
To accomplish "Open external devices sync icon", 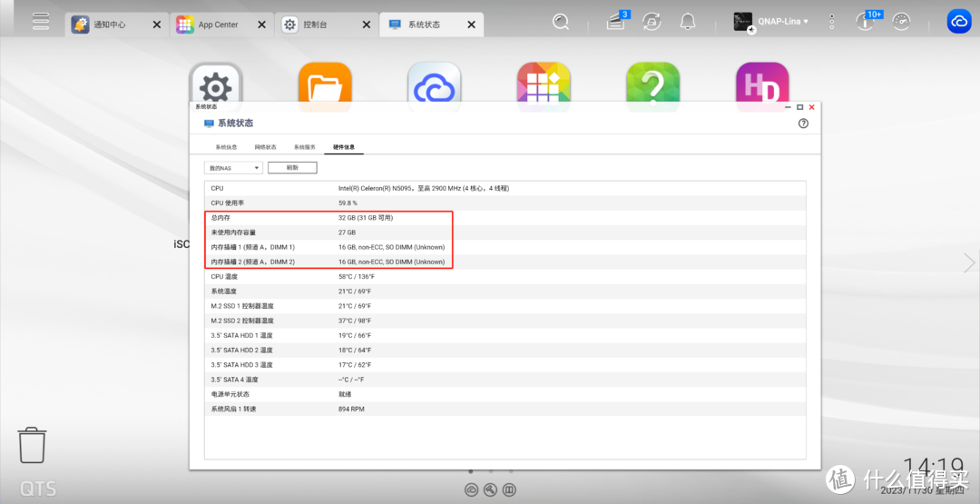I will 652,21.
